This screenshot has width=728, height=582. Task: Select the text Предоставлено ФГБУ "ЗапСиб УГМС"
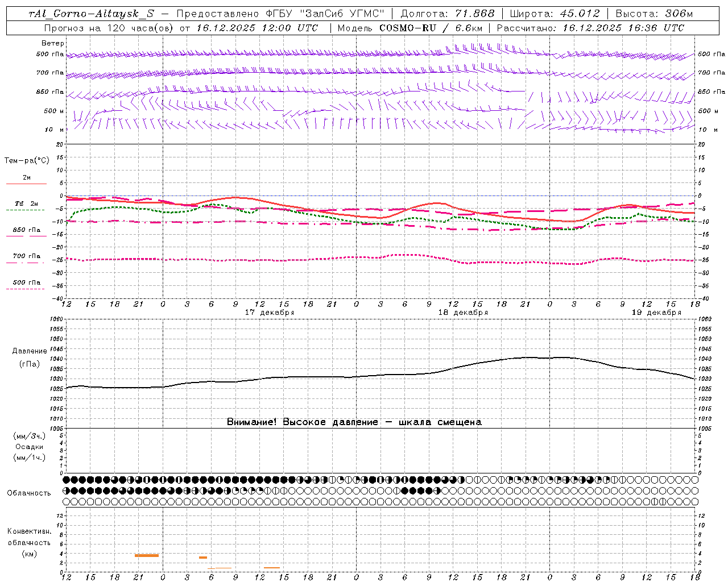pyautogui.click(x=280, y=14)
